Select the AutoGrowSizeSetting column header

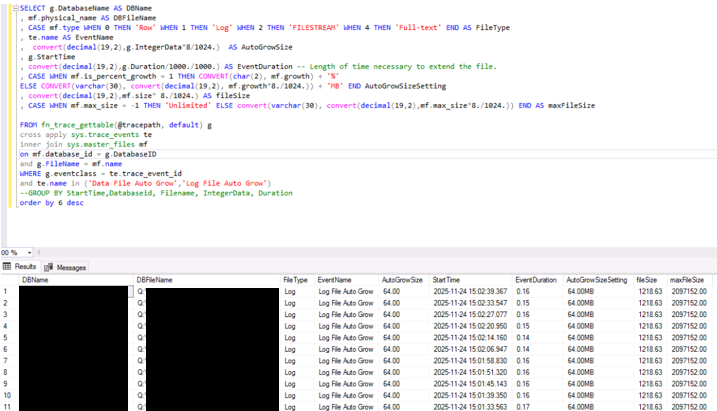[597, 280]
